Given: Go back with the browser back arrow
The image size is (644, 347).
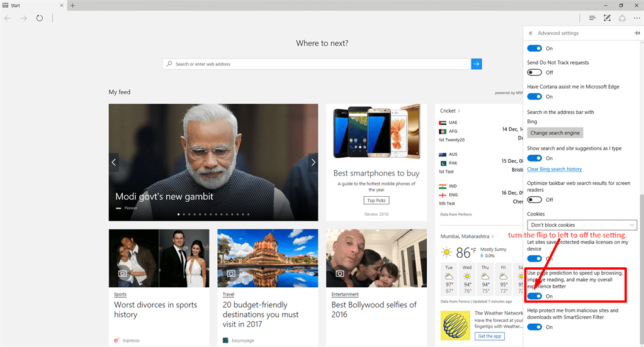Looking at the screenshot, I should [8, 18].
